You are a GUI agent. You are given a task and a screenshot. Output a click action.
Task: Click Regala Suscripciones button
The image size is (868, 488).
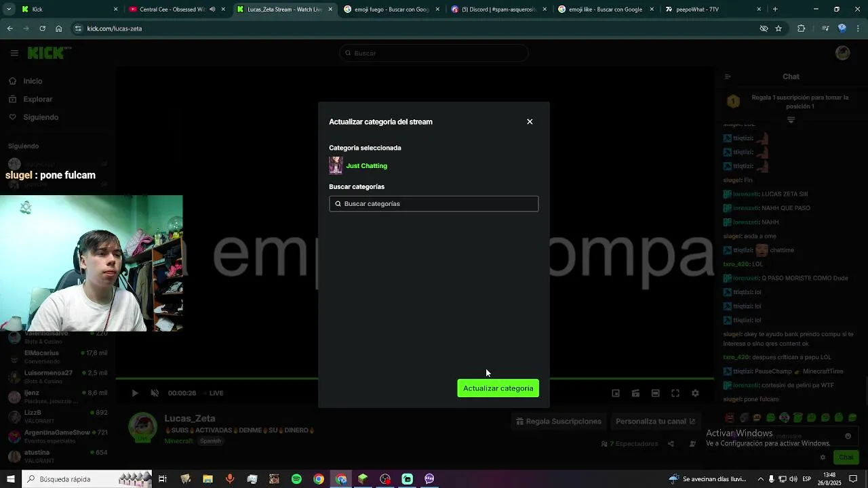[x=558, y=422]
